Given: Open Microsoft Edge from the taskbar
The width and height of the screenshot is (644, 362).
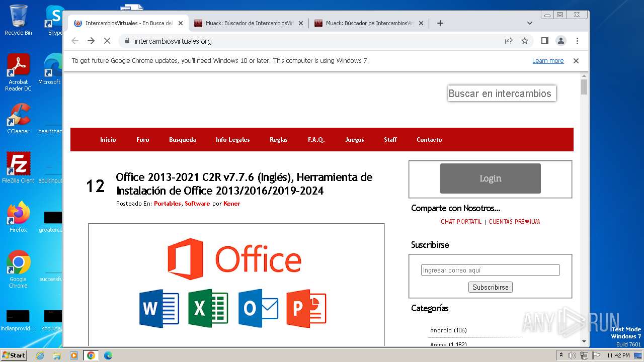Looking at the screenshot, I should [108, 355].
